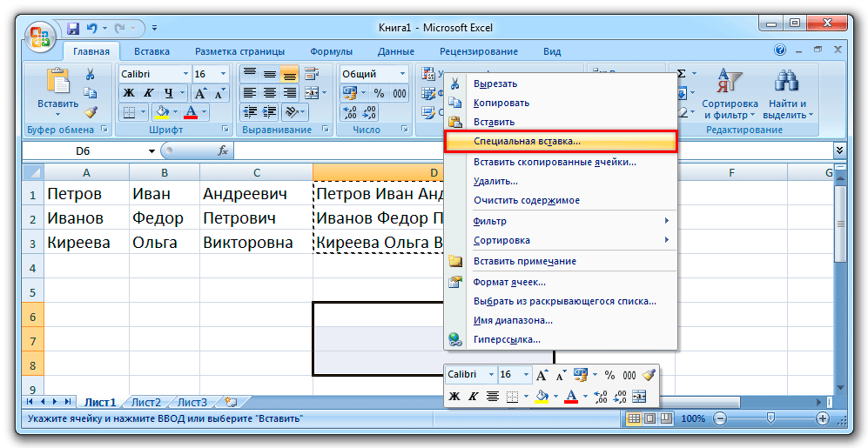868x448 pixels.
Task: Choose Вырезать in the context menu
Action: [561, 84]
